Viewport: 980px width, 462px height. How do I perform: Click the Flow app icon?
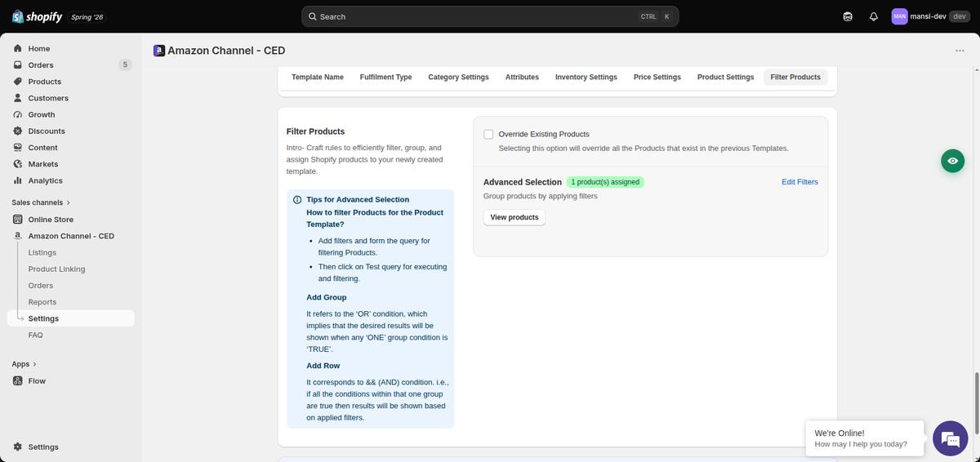pos(18,381)
